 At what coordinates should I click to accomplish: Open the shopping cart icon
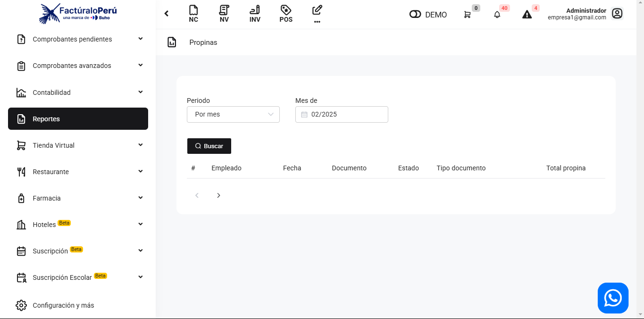click(467, 15)
